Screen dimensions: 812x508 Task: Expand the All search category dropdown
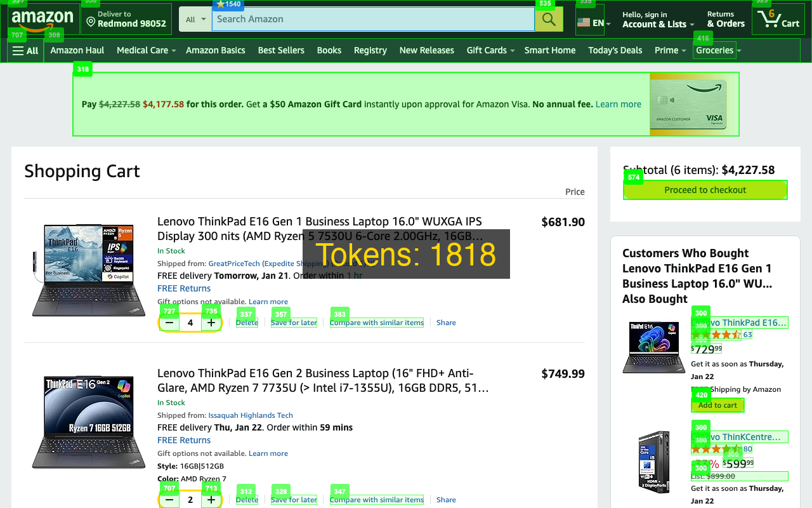195,20
